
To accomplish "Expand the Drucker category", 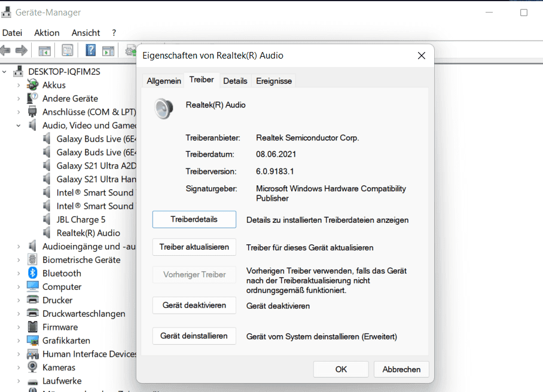I will (x=19, y=300).
